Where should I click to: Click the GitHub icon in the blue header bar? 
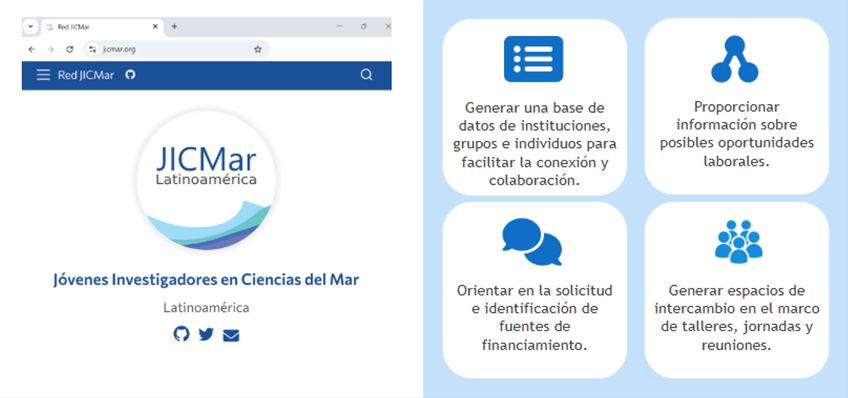(130, 75)
